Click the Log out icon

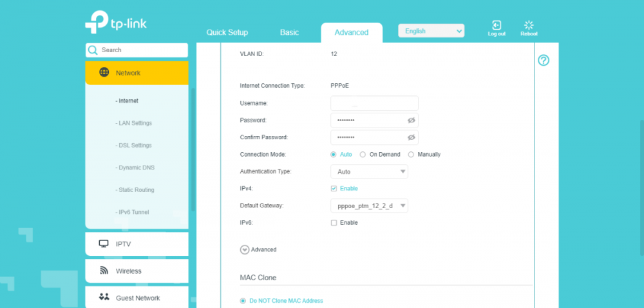pos(497,26)
